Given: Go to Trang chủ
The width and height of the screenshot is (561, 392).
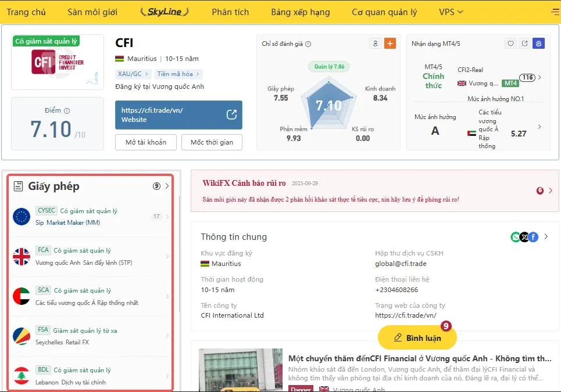Looking at the screenshot, I should [x=26, y=12].
